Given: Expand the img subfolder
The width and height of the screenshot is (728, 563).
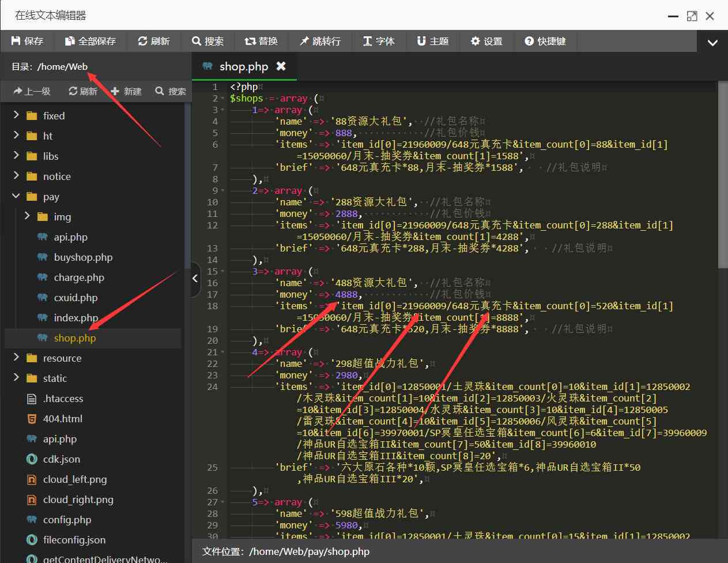Looking at the screenshot, I should (27, 216).
